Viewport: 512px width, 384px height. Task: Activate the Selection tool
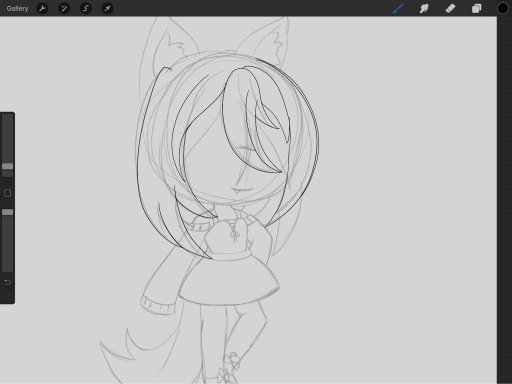coord(86,8)
